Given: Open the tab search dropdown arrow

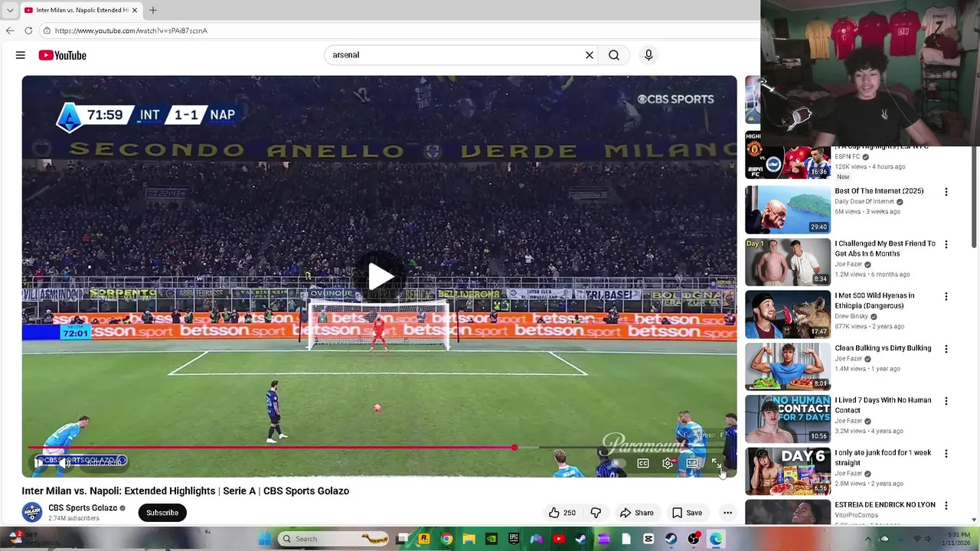Looking at the screenshot, I should (9, 10).
